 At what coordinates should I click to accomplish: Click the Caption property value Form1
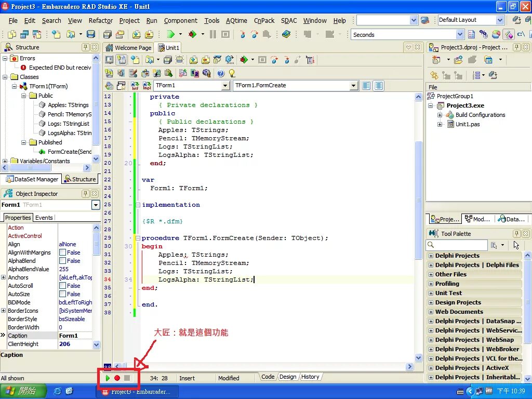point(75,336)
